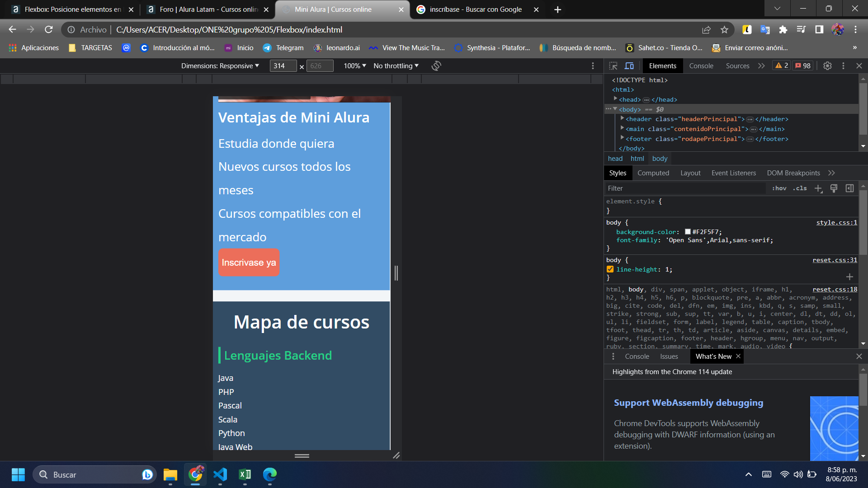This screenshot has width=868, height=488.
Task: Open the Windows Start menu
Action: tap(18, 474)
